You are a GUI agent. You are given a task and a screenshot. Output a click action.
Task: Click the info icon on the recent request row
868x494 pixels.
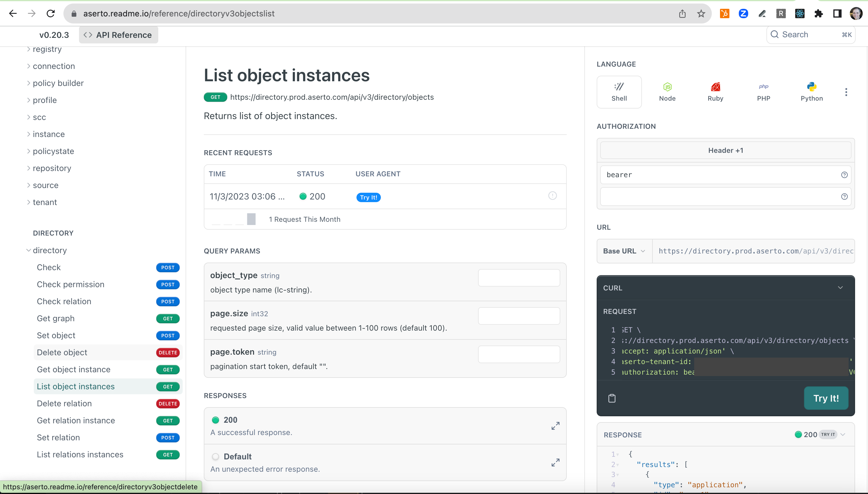click(x=552, y=196)
